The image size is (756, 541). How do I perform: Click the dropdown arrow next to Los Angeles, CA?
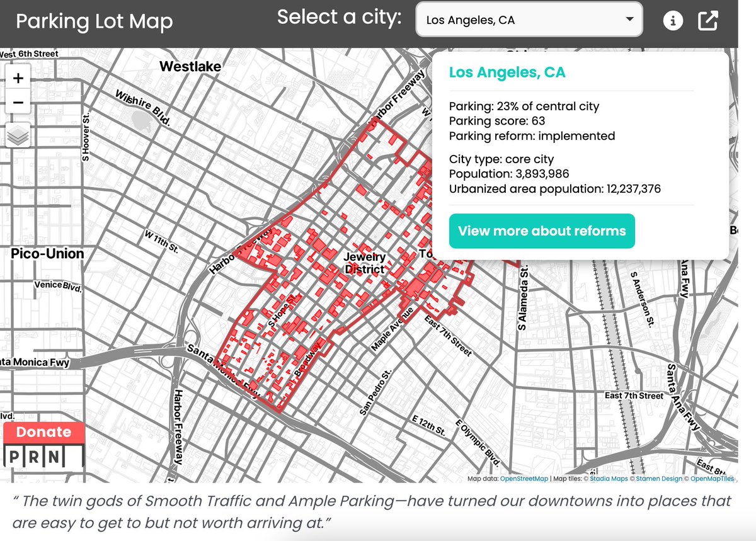pyautogui.click(x=631, y=20)
